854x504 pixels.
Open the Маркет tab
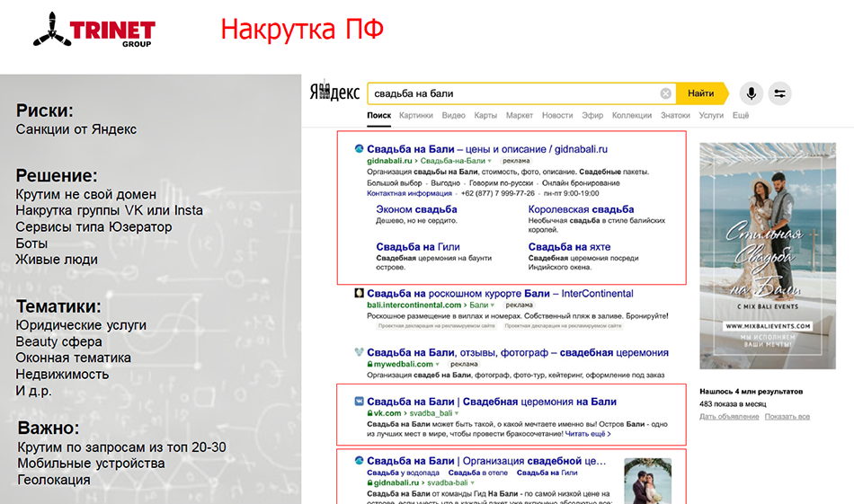(x=519, y=115)
